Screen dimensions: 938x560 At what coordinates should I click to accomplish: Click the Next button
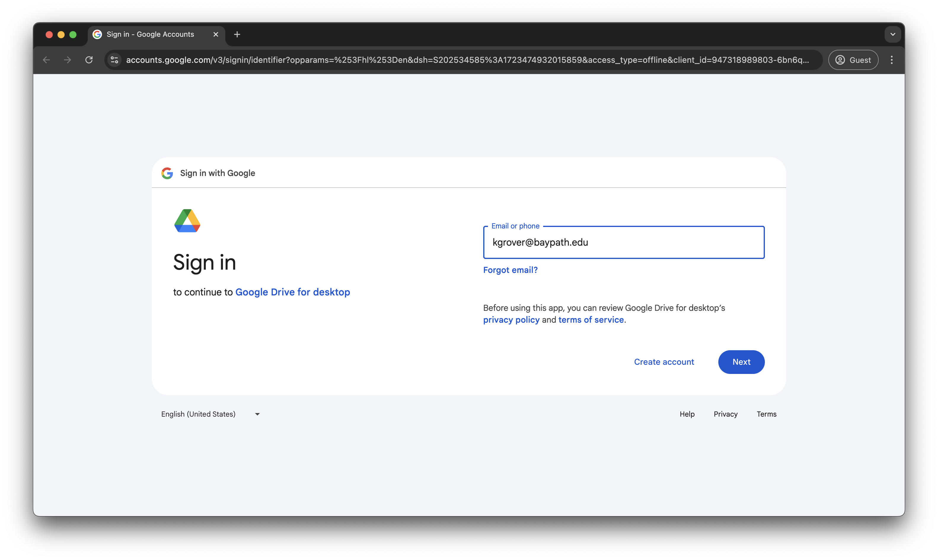[741, 362]
